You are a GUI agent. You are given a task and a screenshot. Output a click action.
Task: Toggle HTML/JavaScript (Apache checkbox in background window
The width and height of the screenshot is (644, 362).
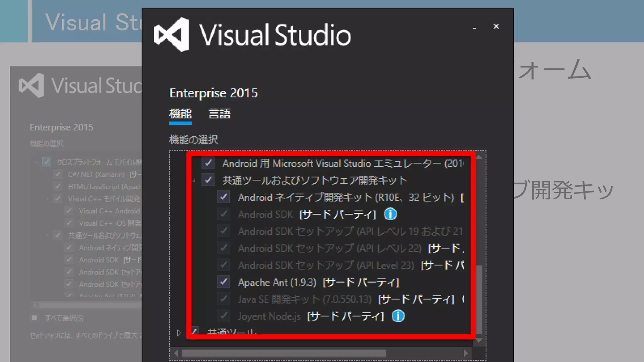click(58, 187)
